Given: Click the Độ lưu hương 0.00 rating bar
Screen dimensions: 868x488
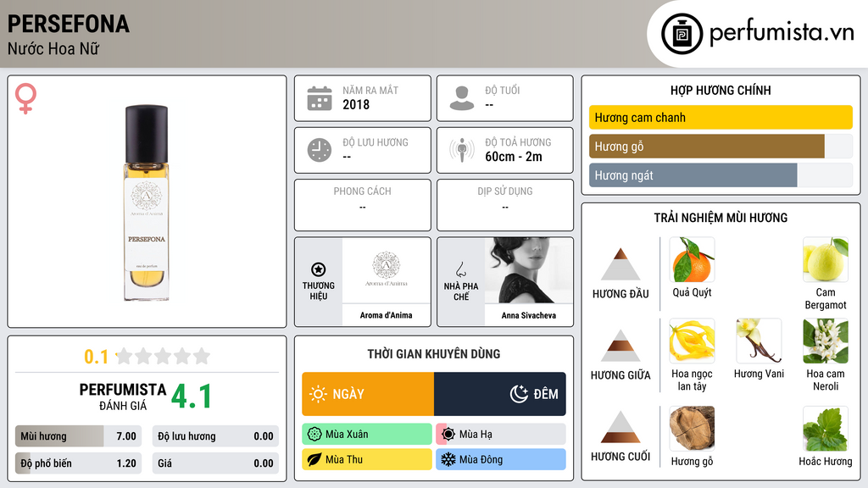Looking at the screenshot, I should [x=215, y=436].
